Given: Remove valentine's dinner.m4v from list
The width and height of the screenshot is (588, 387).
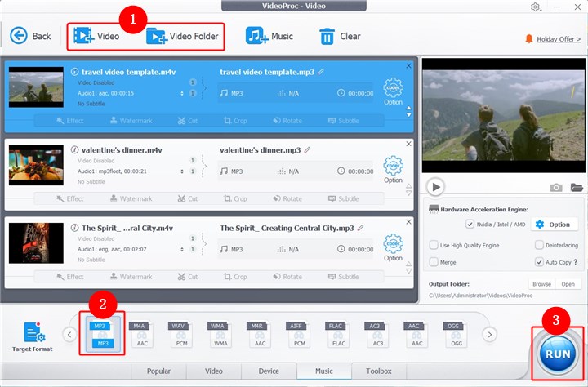Looking at the screenshot, I should 409,144.
